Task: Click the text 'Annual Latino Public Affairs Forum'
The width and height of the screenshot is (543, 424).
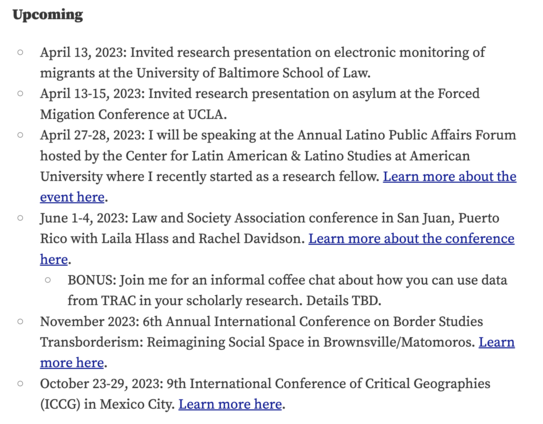Action: (406, 135)
